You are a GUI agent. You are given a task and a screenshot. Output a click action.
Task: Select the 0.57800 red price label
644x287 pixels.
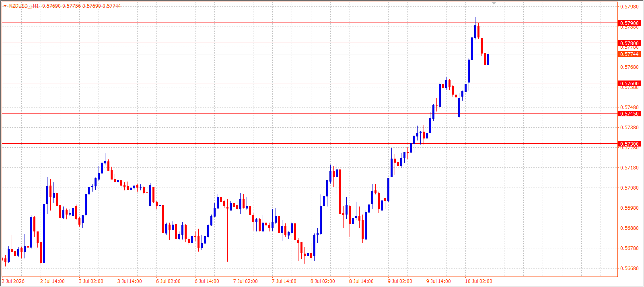(x=629, y=43)
